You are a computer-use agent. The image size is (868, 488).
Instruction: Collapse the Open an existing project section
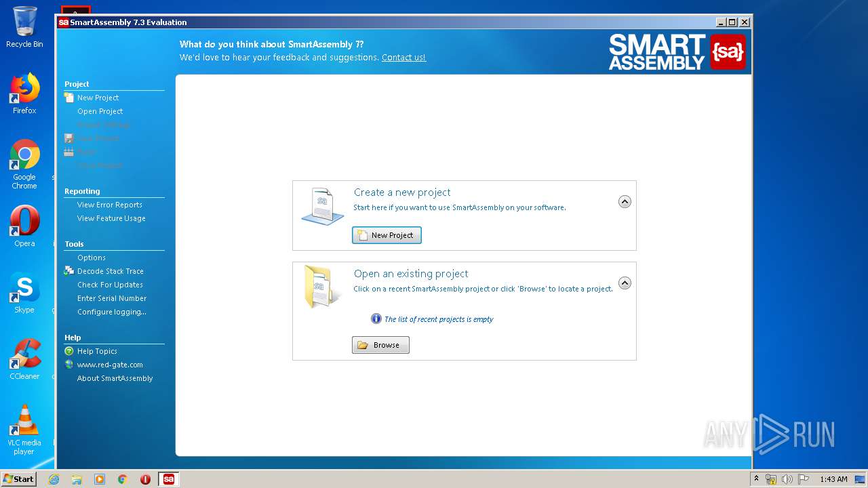click(625, 283)
